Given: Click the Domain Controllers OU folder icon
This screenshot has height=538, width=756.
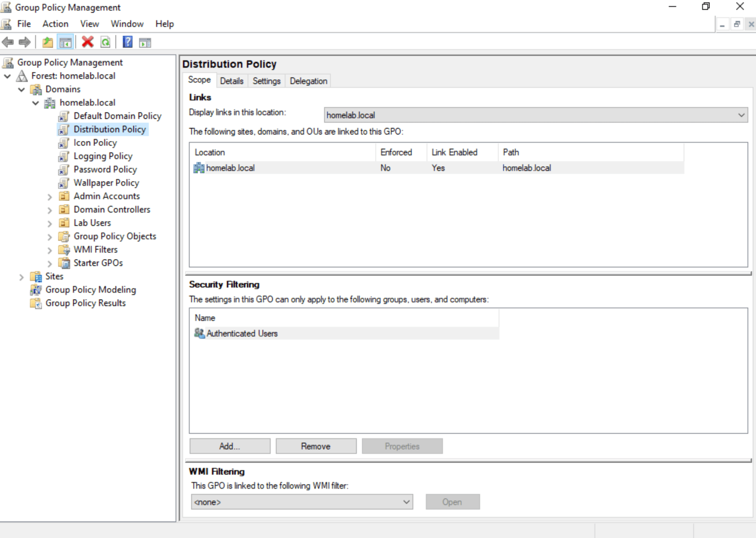Looking at the screenshot, I should point(64,210).
